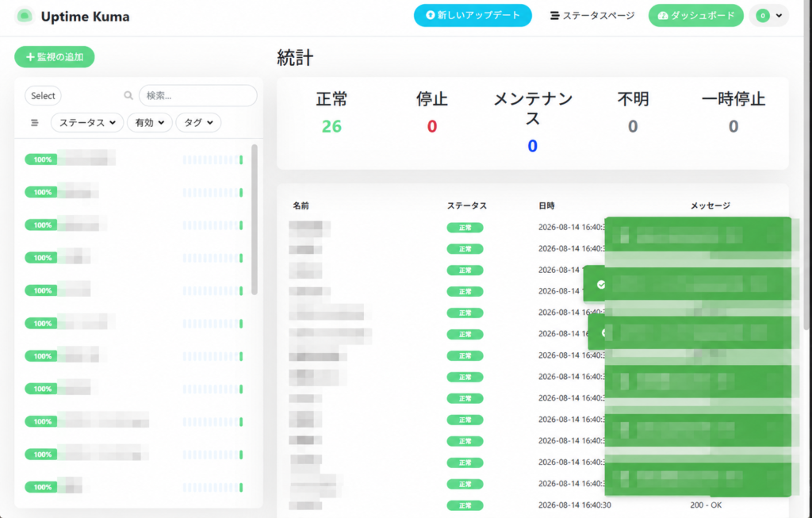Viewport: 812px width, 518px height.
Task: Click the magnifier search icon
Action: click(x=128, y=95)
